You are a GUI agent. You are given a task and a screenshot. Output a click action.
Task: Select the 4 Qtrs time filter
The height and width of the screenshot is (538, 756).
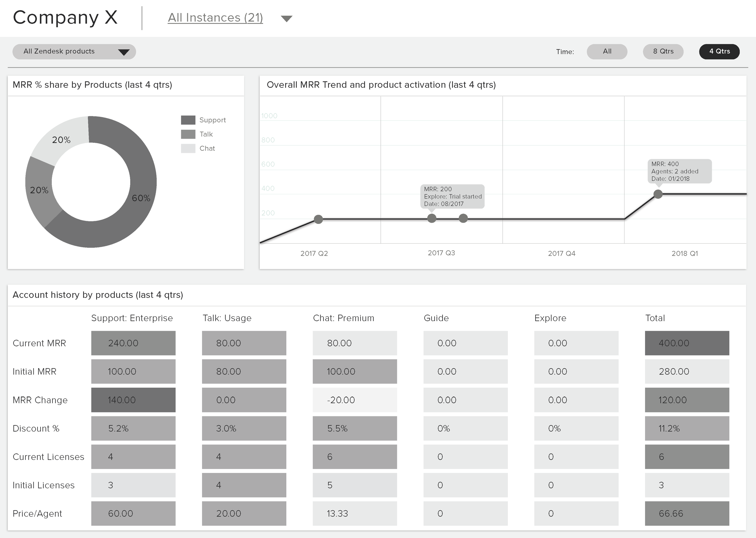(719, 51)
